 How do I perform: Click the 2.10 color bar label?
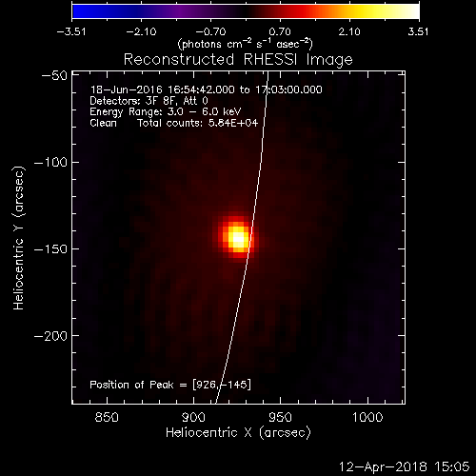tap(349, 31)
